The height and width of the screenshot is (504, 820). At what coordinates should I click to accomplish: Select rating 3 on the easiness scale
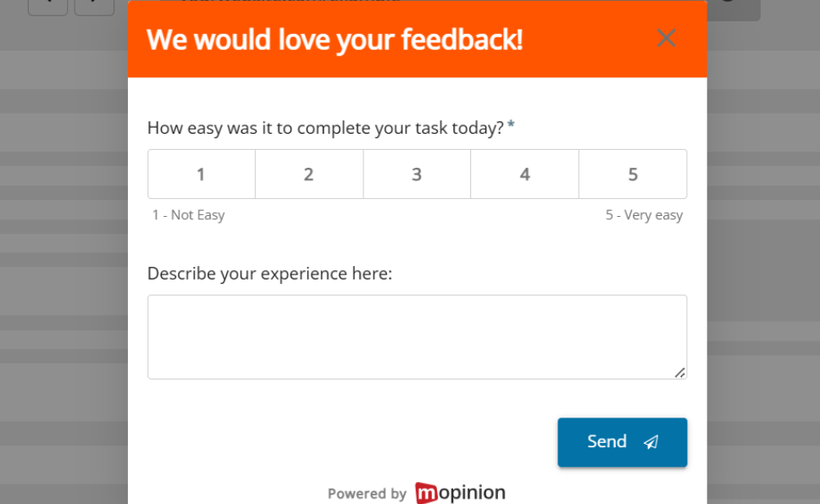coord(417,174)
